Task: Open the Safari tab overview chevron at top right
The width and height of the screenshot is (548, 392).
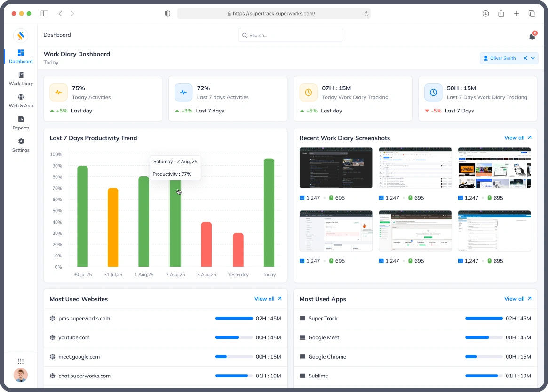Action: point(532,14)
